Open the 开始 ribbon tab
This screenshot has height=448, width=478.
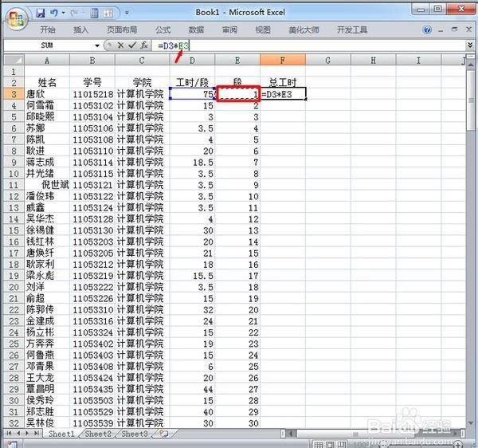tap(48, 29)
